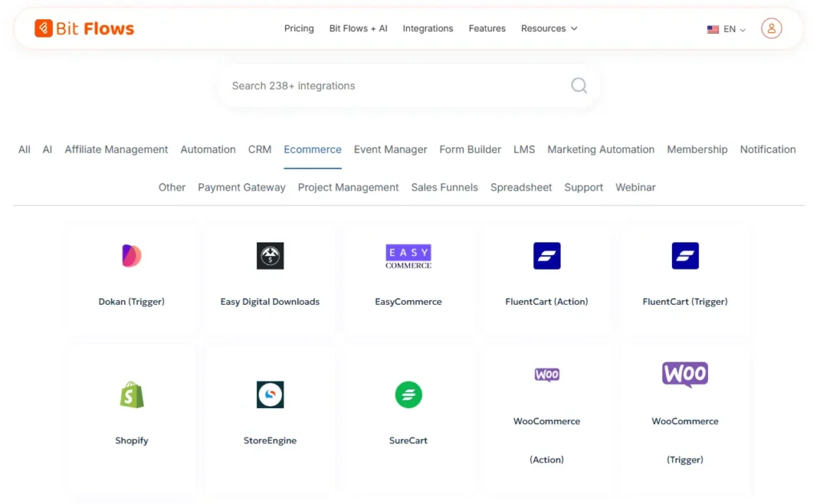Open Bit Flows + AI page
Image resolution: width=820 pixels, height=504 pixels.
pyautogui.click(x=358, y=28)
